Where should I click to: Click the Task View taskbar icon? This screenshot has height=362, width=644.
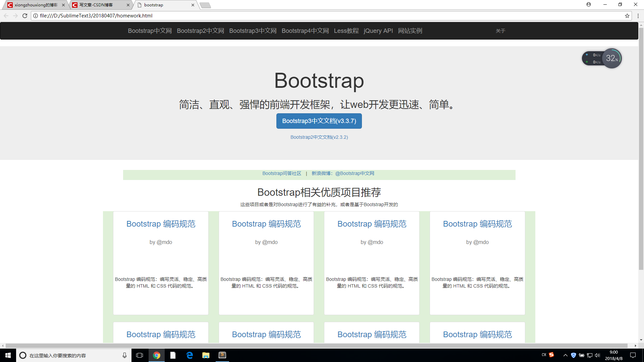pyautogui.click(x=140, y=355)
